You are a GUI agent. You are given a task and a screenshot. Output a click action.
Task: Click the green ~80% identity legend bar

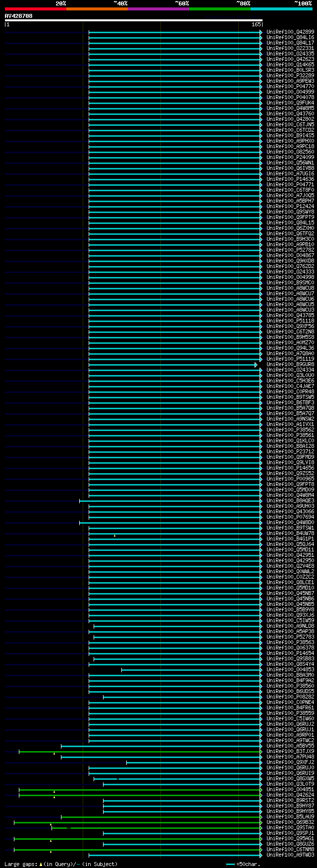[220, 9]
